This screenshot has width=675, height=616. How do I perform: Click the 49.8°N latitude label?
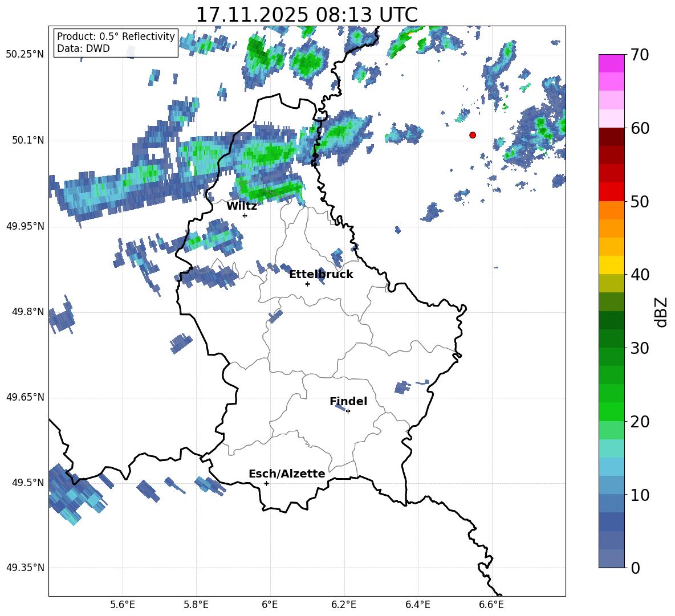[x=28, y=311]
